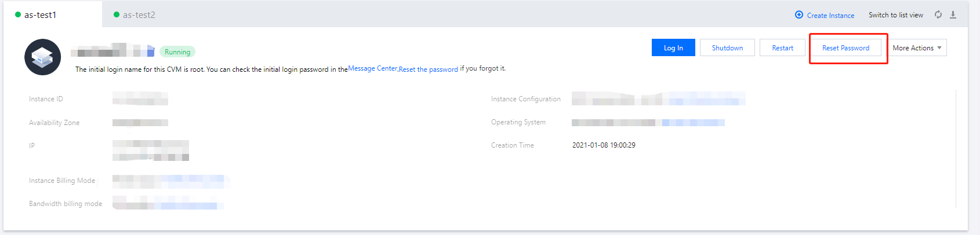Switch to list view
Image resolution: width=980 pixels, height=235 pixels.
[x=895, y=15]
